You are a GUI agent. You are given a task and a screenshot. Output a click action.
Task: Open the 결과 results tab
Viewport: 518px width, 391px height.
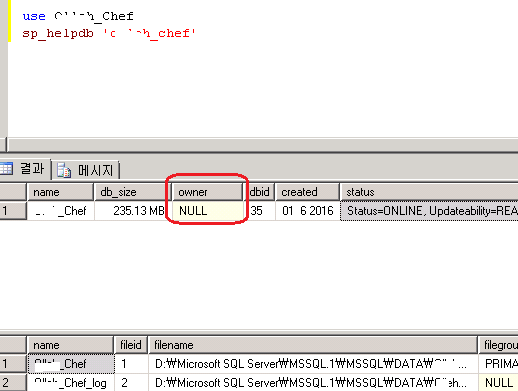tap(25, 169)
